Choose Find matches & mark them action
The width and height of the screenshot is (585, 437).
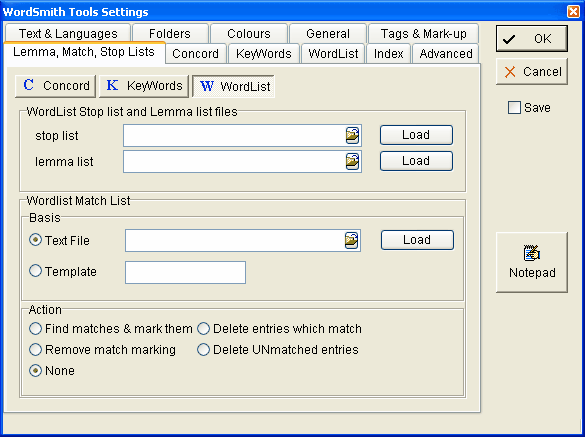35,328
